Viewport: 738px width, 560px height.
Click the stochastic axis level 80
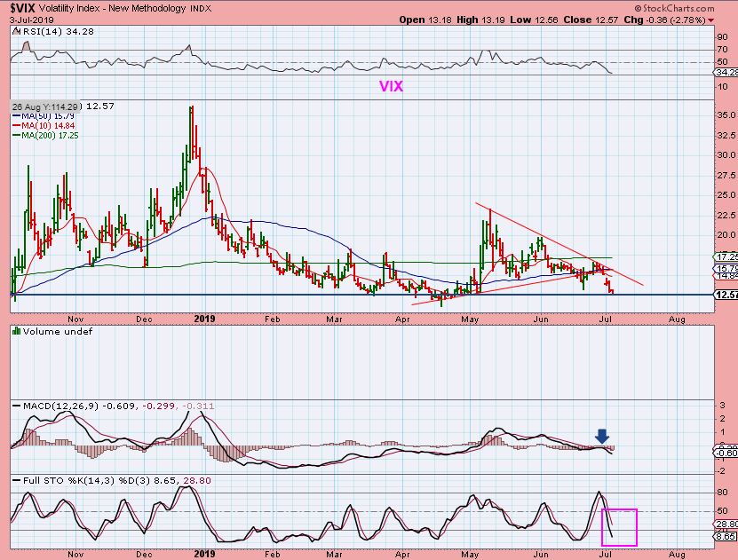[x=722, y=493]
